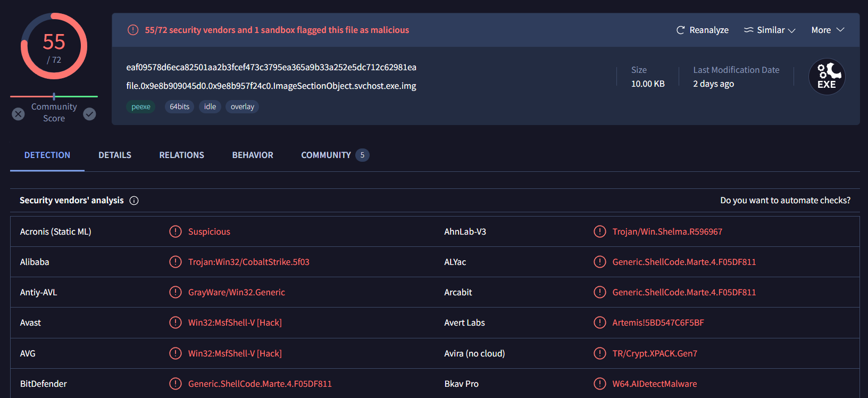The width and height of the screenshot is (868, 398).
Task: Click the alert icon in malicious banner
Action: pos(133,30)
